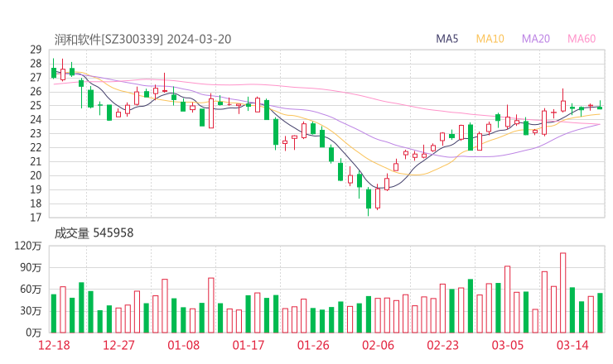The image size is (613, 364).
Task: Click the 120万 volume axis label
Action: (28, 246)
